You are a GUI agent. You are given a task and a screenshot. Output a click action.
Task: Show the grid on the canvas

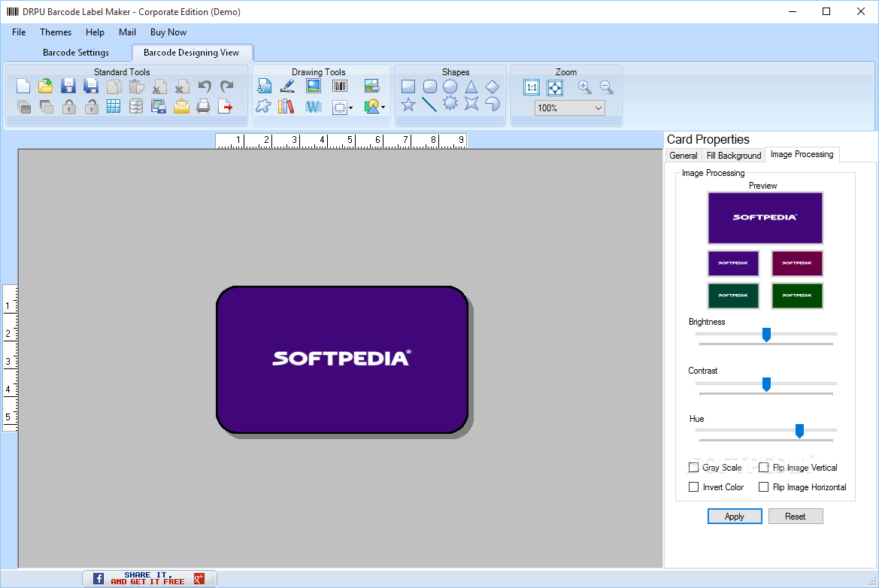pos(114,107)
